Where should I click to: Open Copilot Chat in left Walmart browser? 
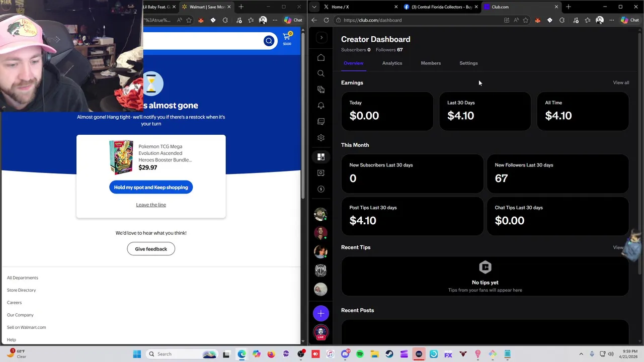tap(293, 20)
